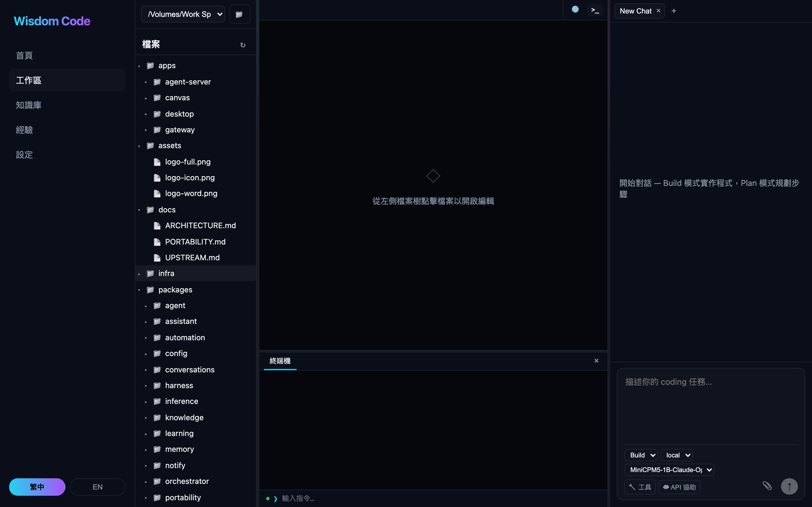Click the 工具 tools button

click(640, 487)
